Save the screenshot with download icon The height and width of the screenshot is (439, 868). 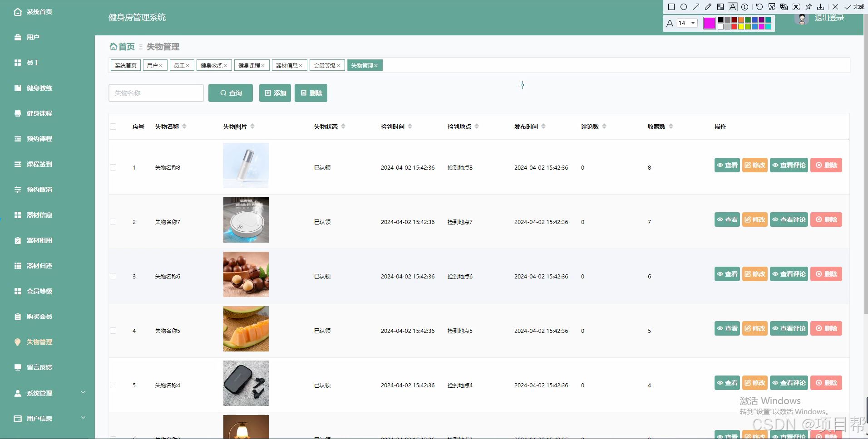(821, 7)
